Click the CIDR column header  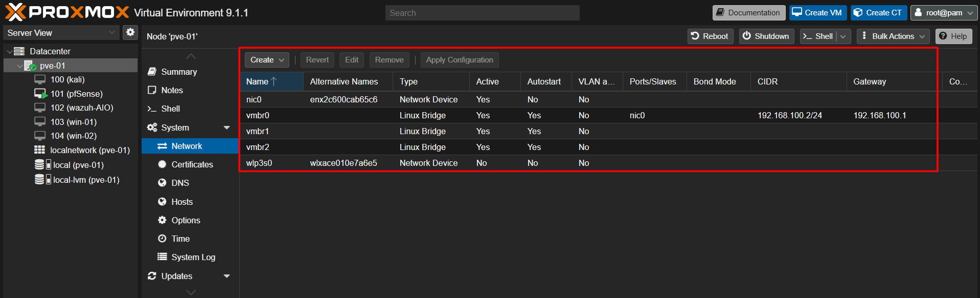tap(799, 81)
